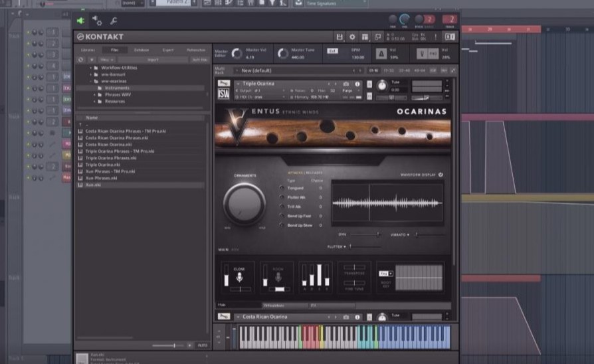594x364 pixels.
Task: Select multi rack page 33-48
Action: pos(404,70)
